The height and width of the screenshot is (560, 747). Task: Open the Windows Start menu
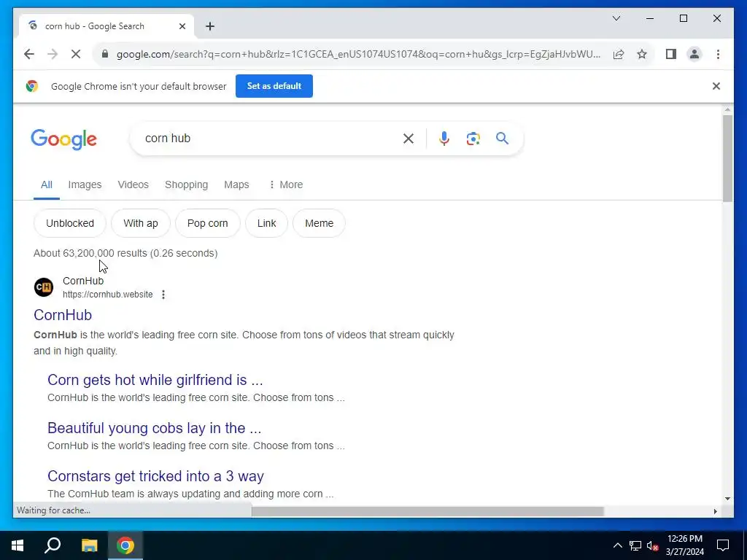18,545
